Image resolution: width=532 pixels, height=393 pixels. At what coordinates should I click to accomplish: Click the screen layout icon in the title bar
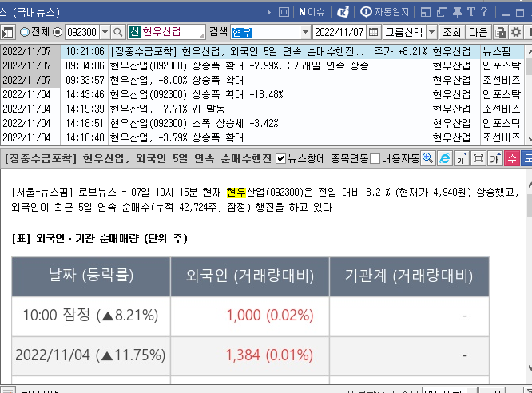pyautogui.click(x=426, y=12)
